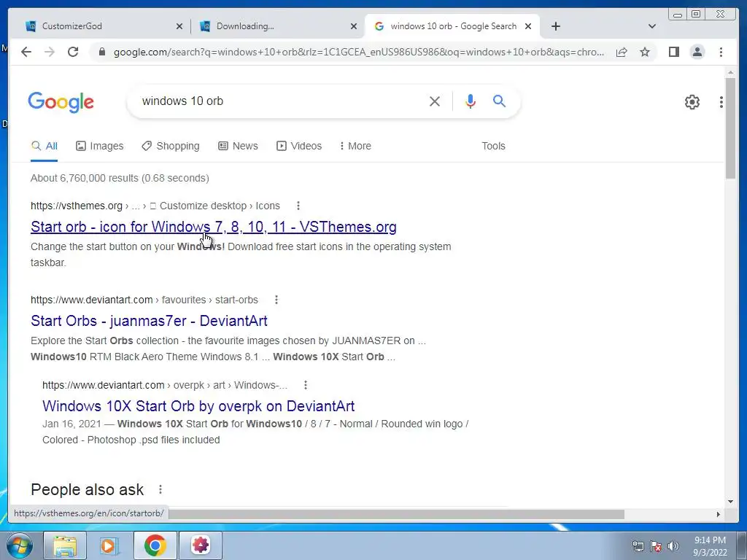The image size is (747, 560).
Task: Open Action Center flag in tray
Action: (x=656, y=546)
